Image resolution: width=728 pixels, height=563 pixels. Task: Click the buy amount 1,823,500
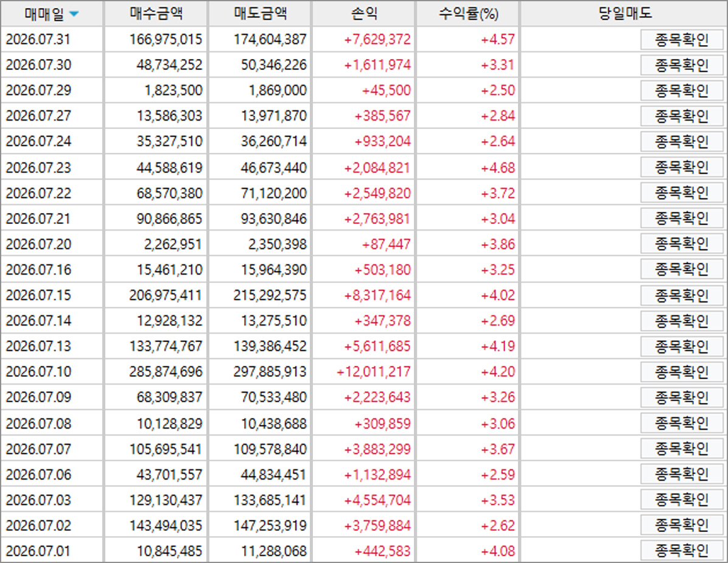173,91
